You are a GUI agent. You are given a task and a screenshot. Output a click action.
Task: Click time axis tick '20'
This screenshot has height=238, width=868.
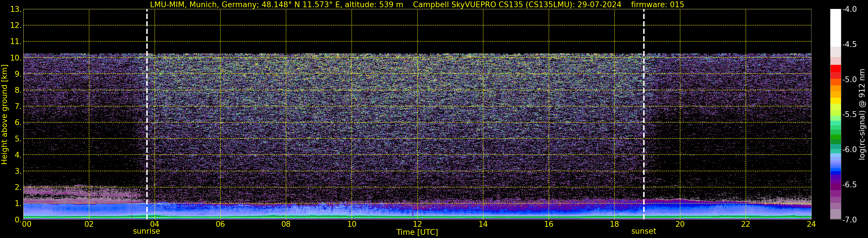[680, 224]
